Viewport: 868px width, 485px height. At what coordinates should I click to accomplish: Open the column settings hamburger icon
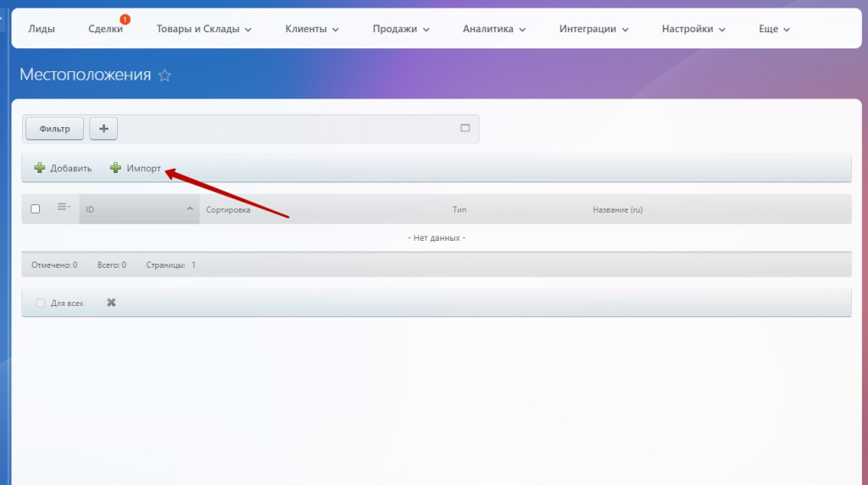coord(63,208)
